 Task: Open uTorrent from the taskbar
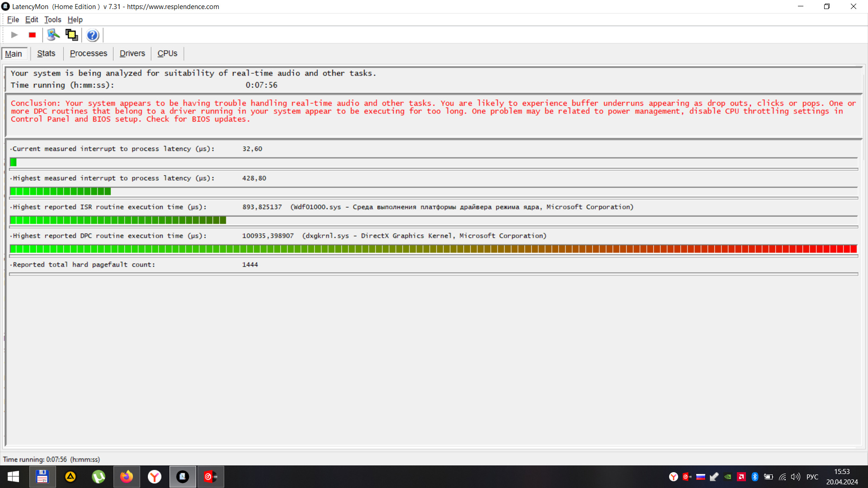(99, 477)
